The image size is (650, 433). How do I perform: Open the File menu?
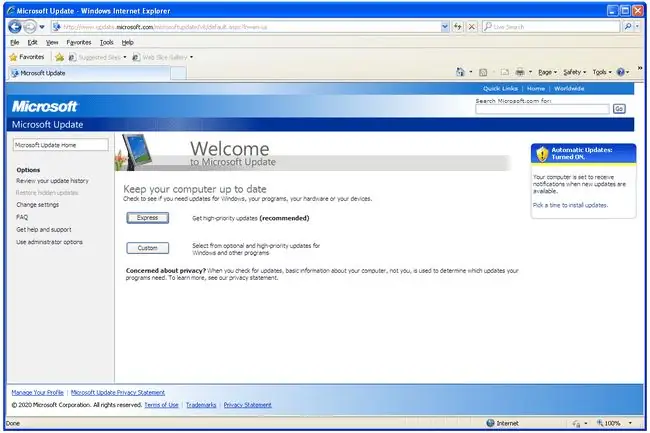(x=15, y=42)
